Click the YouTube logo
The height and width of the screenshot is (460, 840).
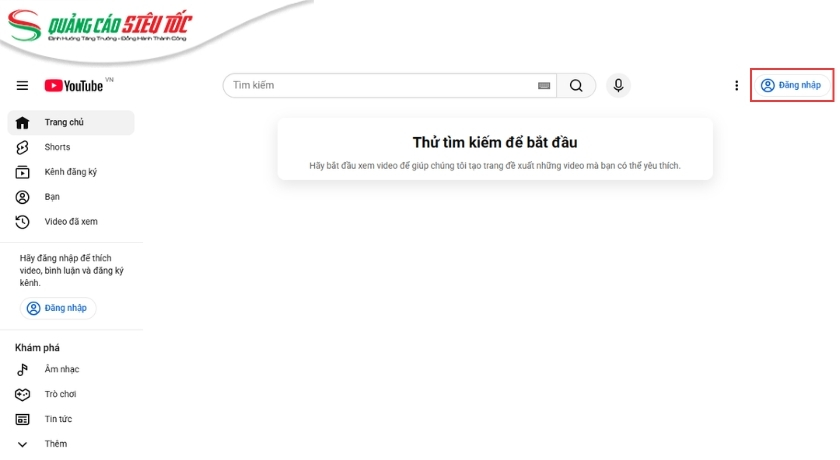(x=74, y=86)
